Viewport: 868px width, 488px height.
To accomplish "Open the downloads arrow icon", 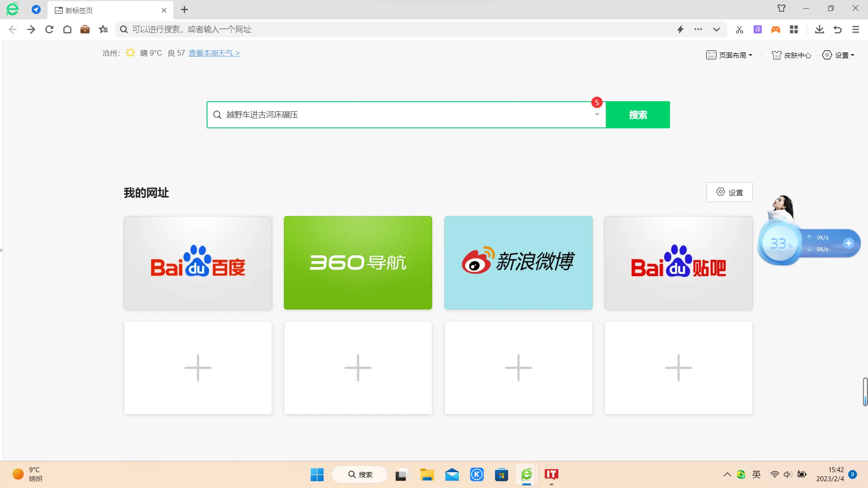I will point(820,29).
